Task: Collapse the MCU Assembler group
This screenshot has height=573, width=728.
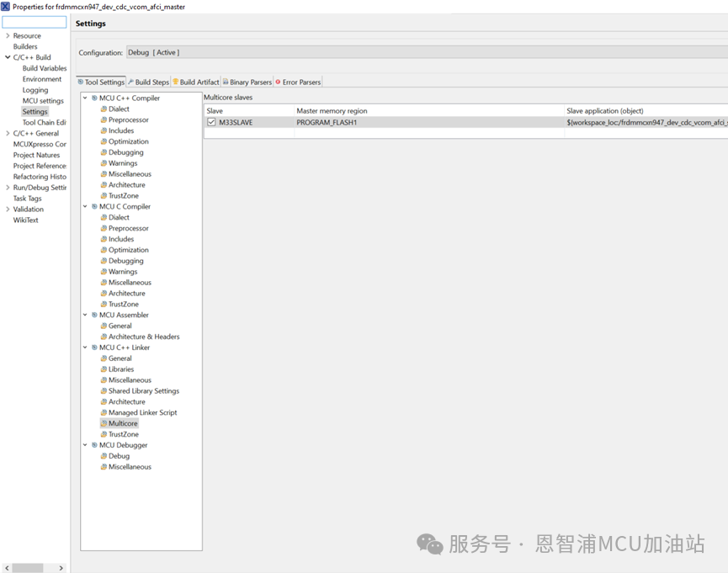Action: [x=85, y=315]
